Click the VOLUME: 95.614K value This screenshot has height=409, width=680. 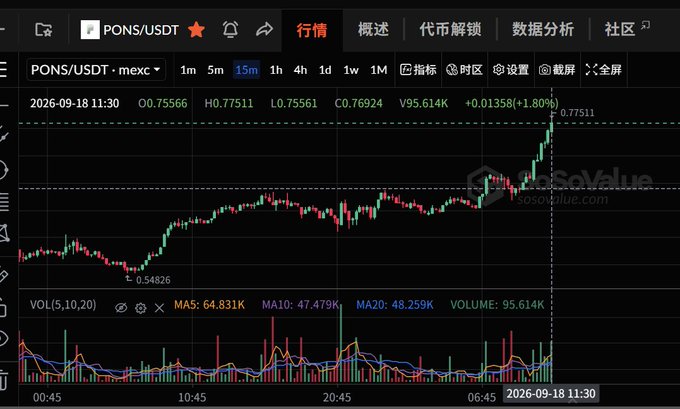tap(497, 305)
